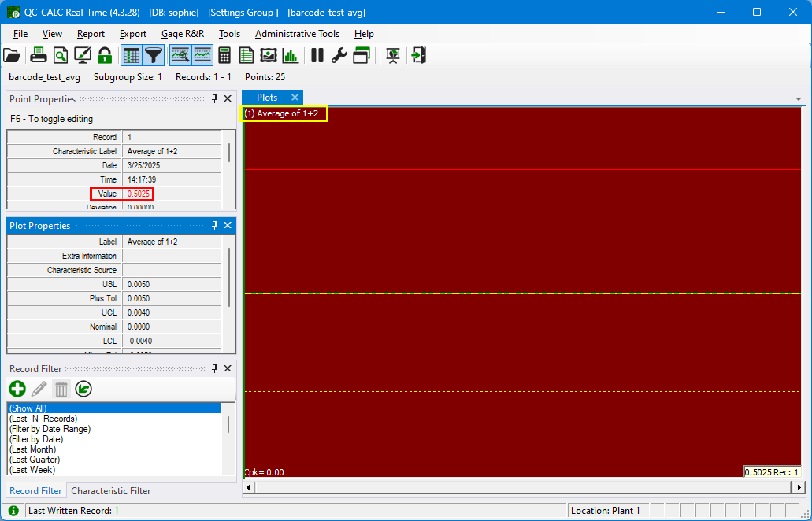Open the Report menu
Viewport: 812px width, 521px height.
(x=91, y=34)
